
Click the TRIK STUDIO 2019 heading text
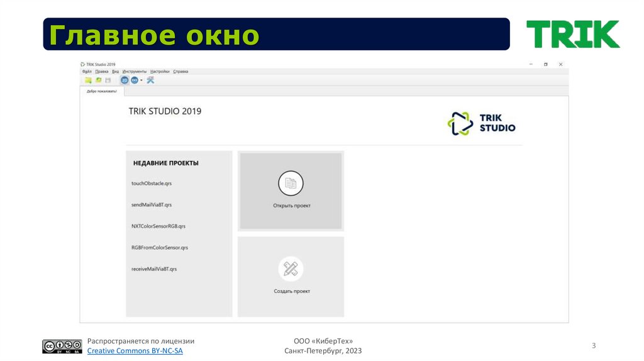pyautogui.click(x=165, y=111)
